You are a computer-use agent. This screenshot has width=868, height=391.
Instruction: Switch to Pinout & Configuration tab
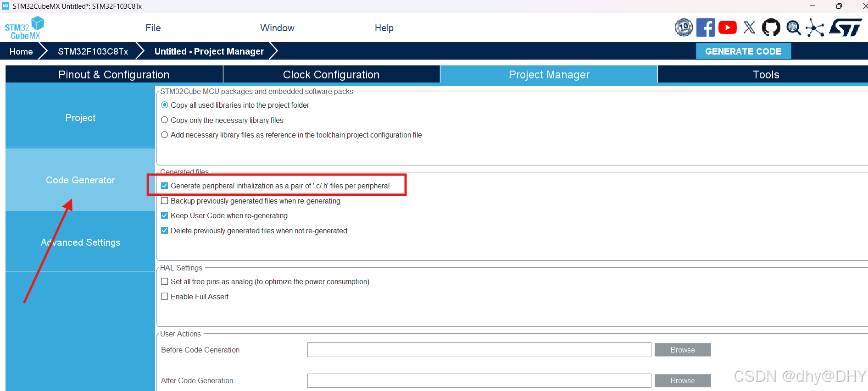click(x=114, y=74)
